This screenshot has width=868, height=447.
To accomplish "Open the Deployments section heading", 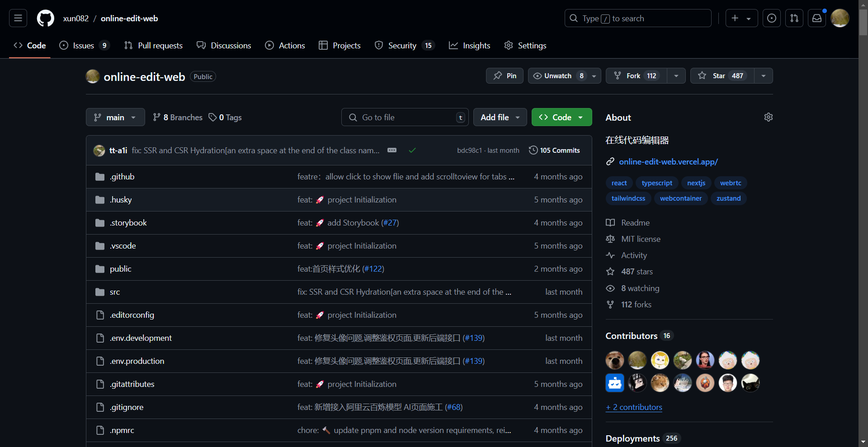I will 632,438.
